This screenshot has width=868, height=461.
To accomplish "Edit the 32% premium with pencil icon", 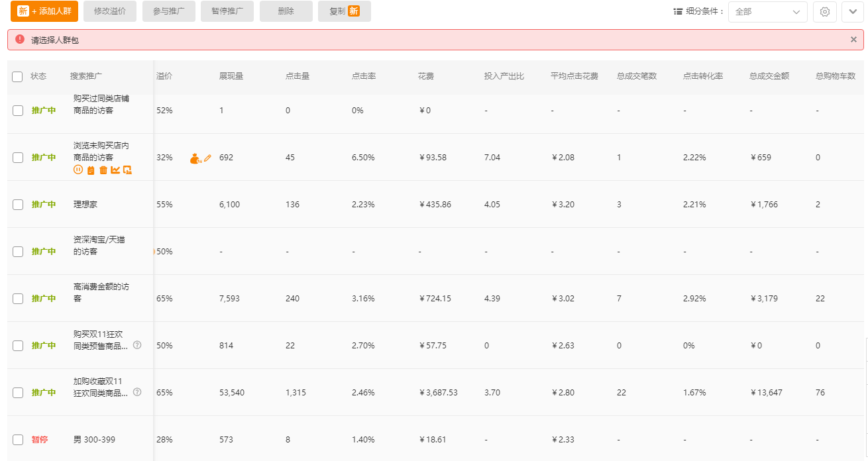I will 207,158.
